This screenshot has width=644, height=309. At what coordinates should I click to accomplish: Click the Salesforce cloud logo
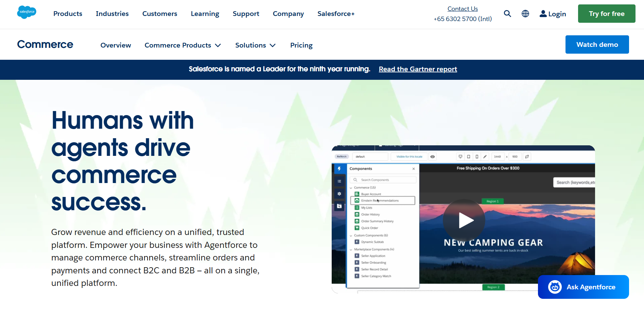click(27, 12)
